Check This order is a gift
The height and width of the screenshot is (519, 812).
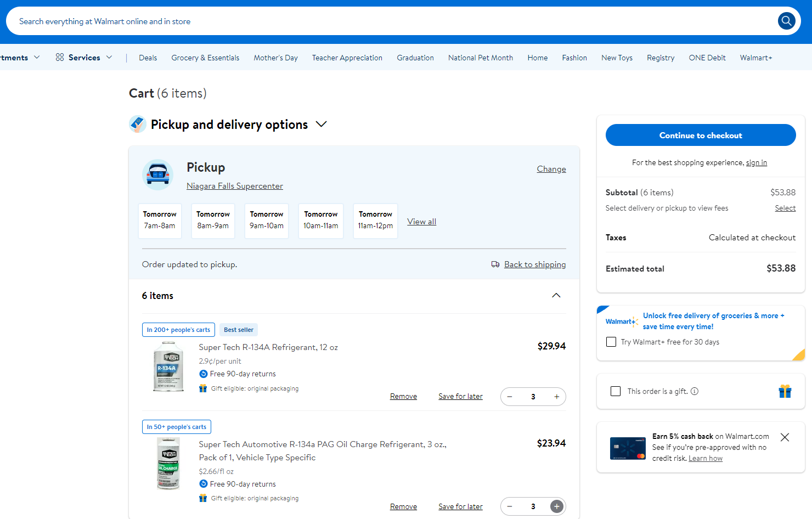point(616,391)
